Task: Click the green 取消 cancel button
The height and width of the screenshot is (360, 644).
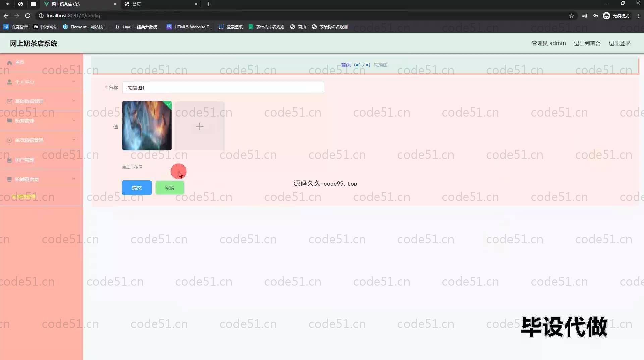Action: click(170, 188)
